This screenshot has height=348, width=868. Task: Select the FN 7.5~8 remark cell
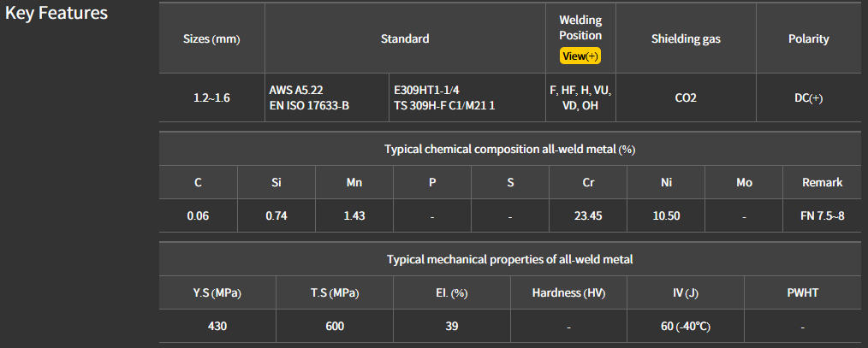(x=822, y=215)
